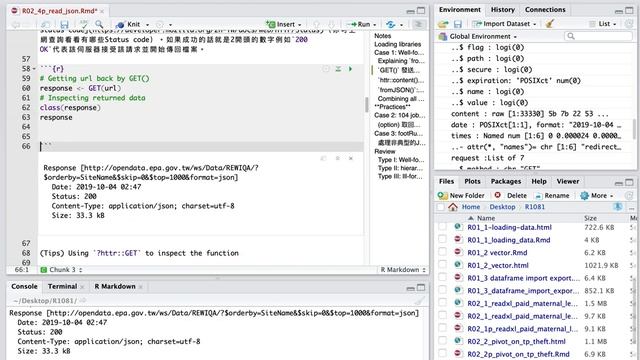Screen dimensions: 640x360
Task: Open the R Markdown file type selector
Action: (403, 269)
